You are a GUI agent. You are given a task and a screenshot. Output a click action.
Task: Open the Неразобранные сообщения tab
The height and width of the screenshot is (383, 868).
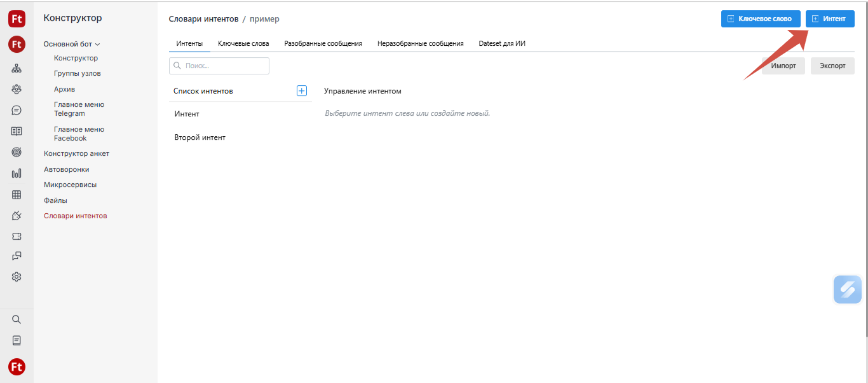(x=420, y=44)
